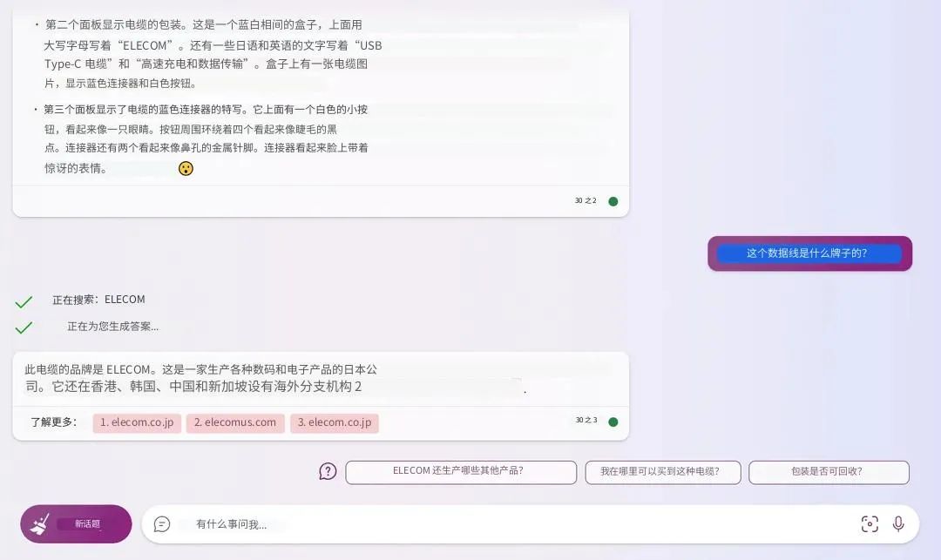Click green status dot next to 30之3
Viewport: 941px width, 560px height.
pyautogui.click(x=613, y=422)
